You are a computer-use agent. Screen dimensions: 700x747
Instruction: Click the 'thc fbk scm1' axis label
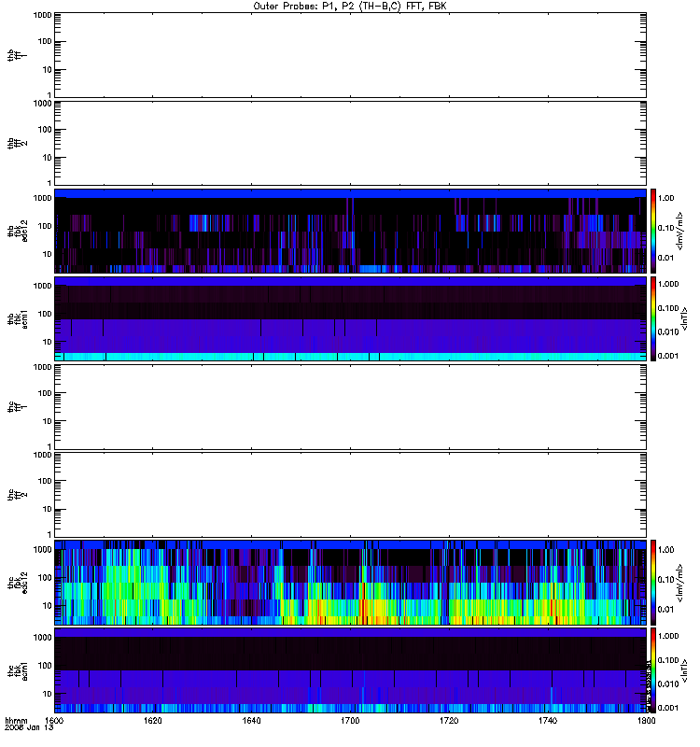(x=18, y=670)
